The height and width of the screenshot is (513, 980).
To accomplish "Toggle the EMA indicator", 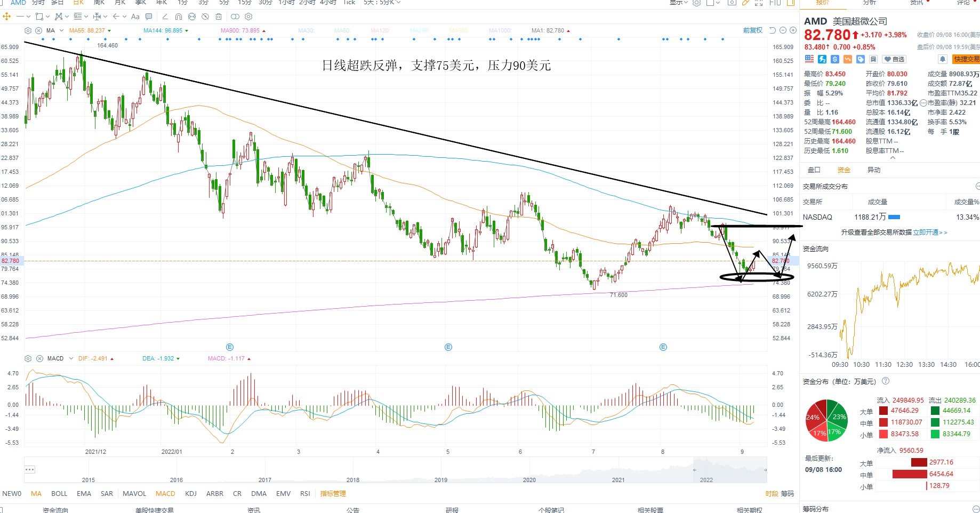I will click(84, 494).
